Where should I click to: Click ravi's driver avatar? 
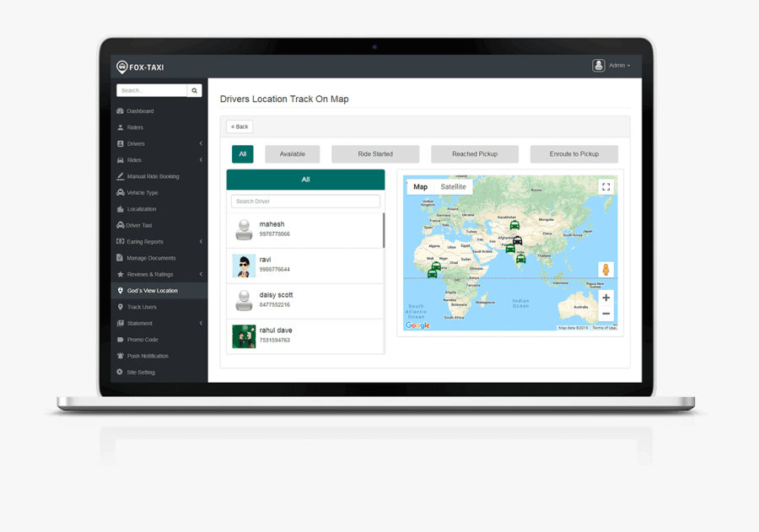(x=244, y=266)
